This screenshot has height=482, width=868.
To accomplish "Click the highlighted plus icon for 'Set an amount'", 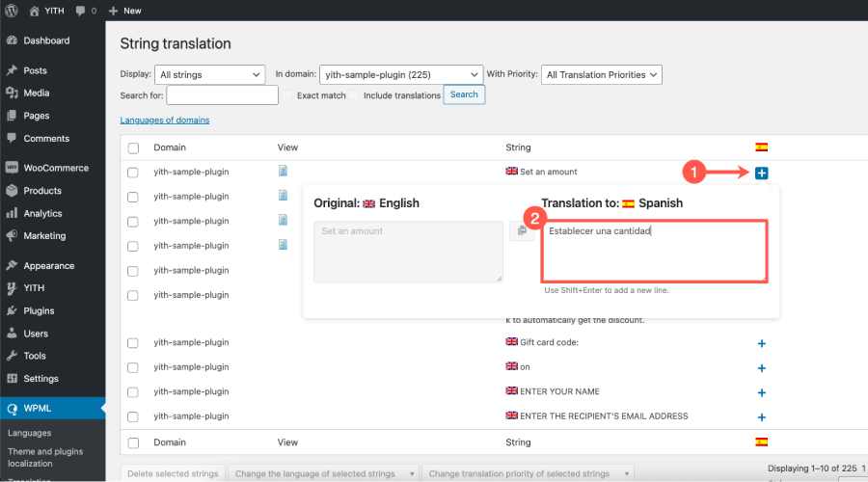I will click(761, 173).
